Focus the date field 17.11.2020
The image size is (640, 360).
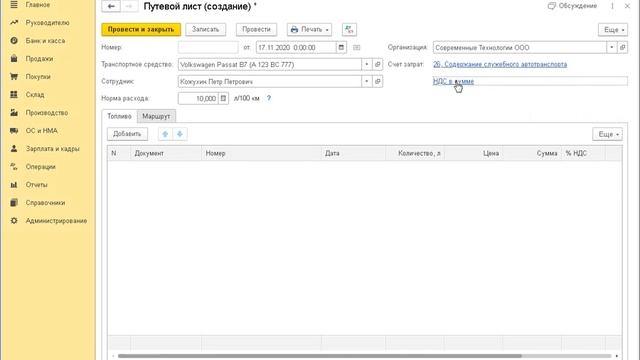click(x=296, y=47)
